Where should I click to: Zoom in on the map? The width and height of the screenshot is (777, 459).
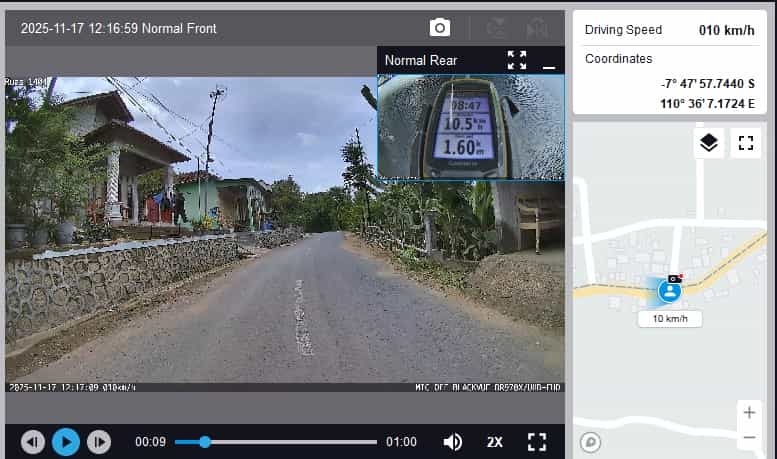pos(749,412)
